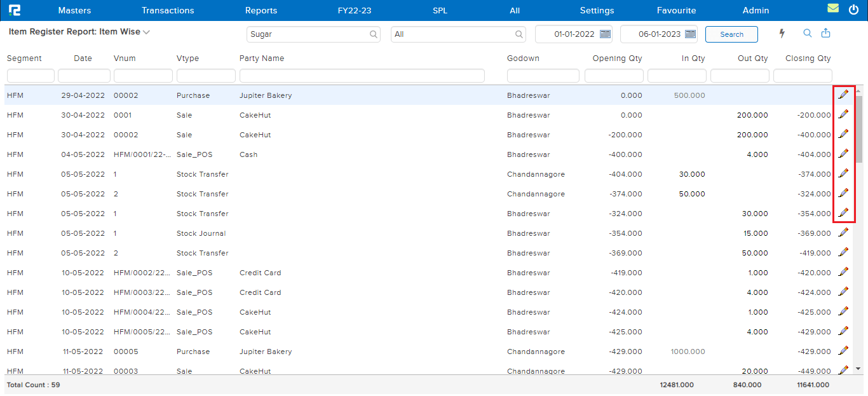Click pencil icon for Stock Journal row

tap(843, 233)
